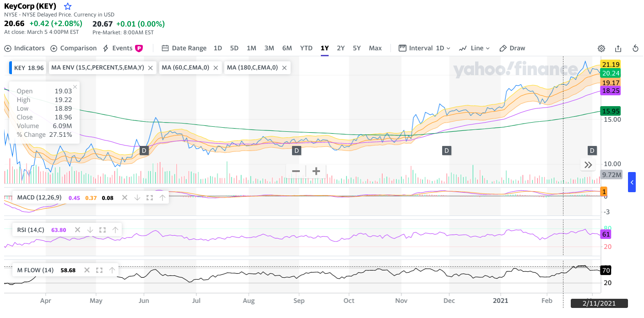Image resolution: width=644 pixels, height=318 pixels.
Task: Maximize the MACD panel
Action: pyautogui.click(x=149, y=198)
